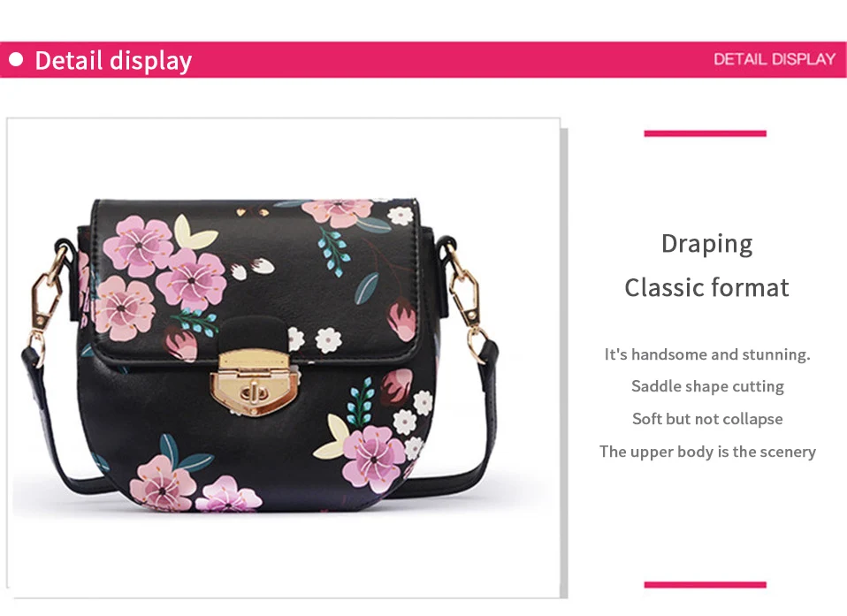Select 'Soft but not collapse' line
Viewport: 847px width, 616px height.
pyautogui.click(x=707, y=419)
